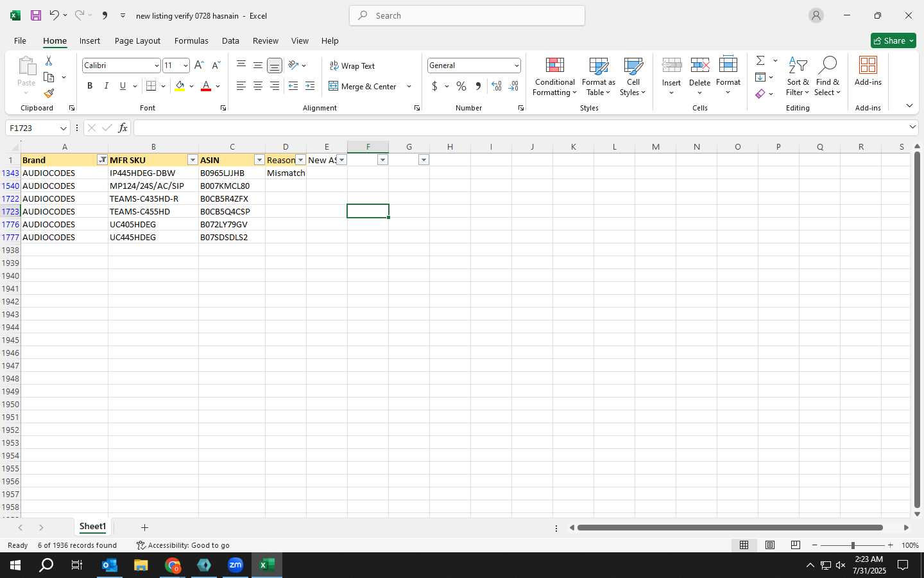
Task: Open Conditional Formatting
Action: (555, 77)
